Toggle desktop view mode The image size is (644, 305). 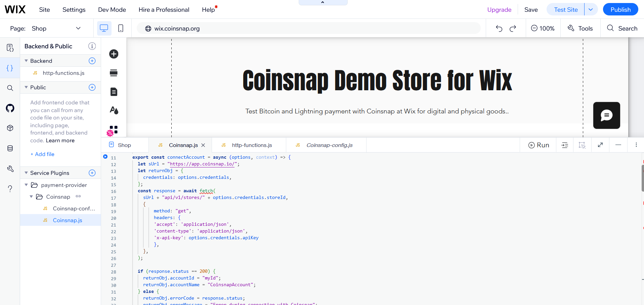point(104,28)
